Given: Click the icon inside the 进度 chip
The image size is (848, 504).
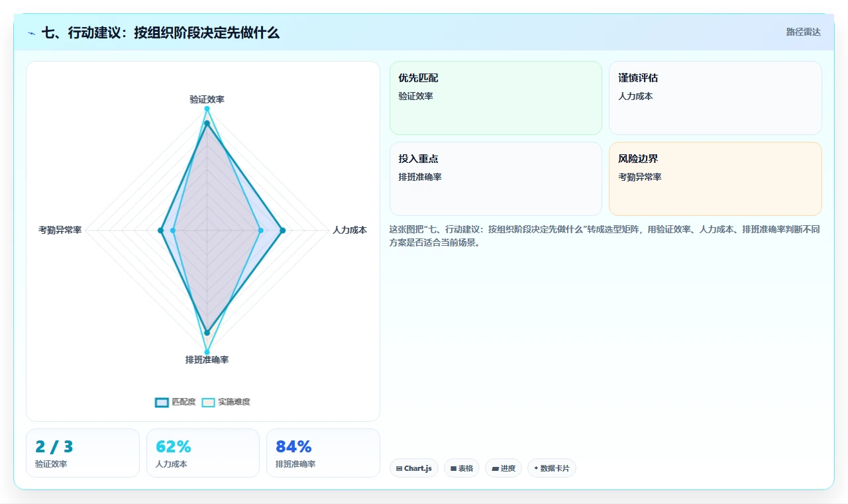Looking at the screenshot, I should [495, 468].
